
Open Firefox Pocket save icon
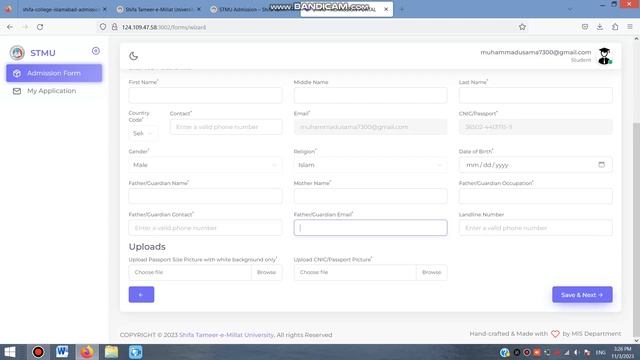pyautogui.click(x=585, y=27)
